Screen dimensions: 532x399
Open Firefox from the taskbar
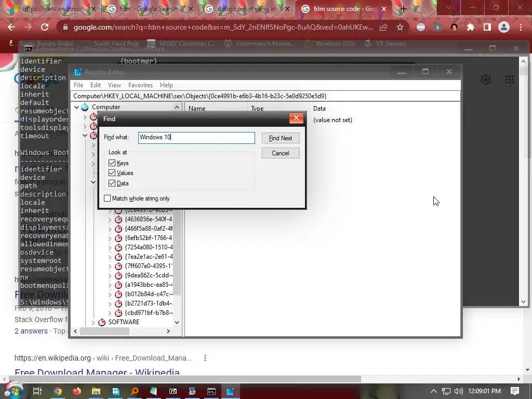point(77,391)
